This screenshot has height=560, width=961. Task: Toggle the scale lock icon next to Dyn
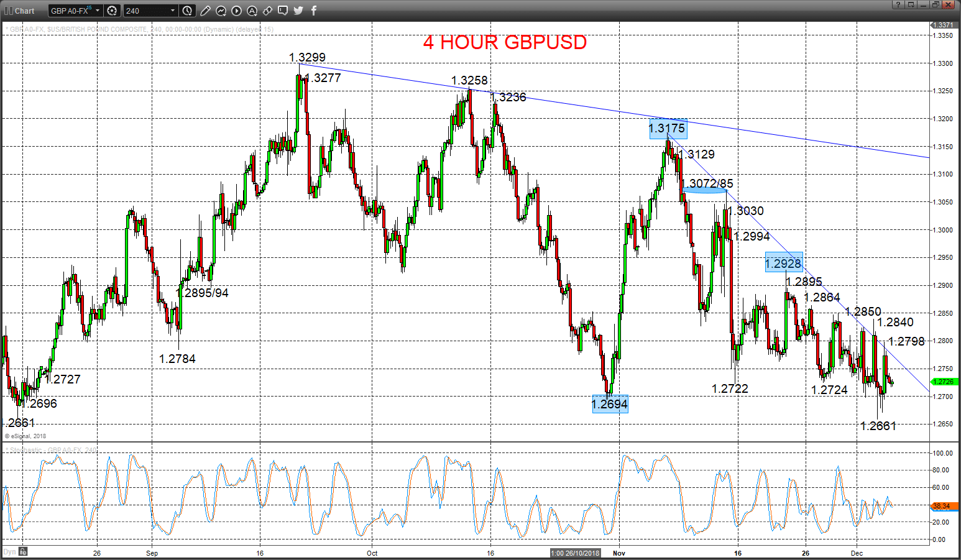(23, 551)
